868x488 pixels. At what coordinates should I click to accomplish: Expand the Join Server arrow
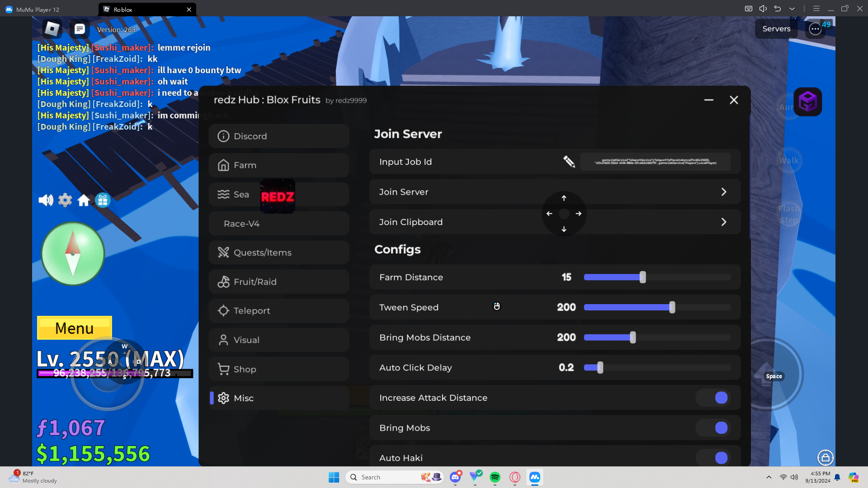coord(724,192)
